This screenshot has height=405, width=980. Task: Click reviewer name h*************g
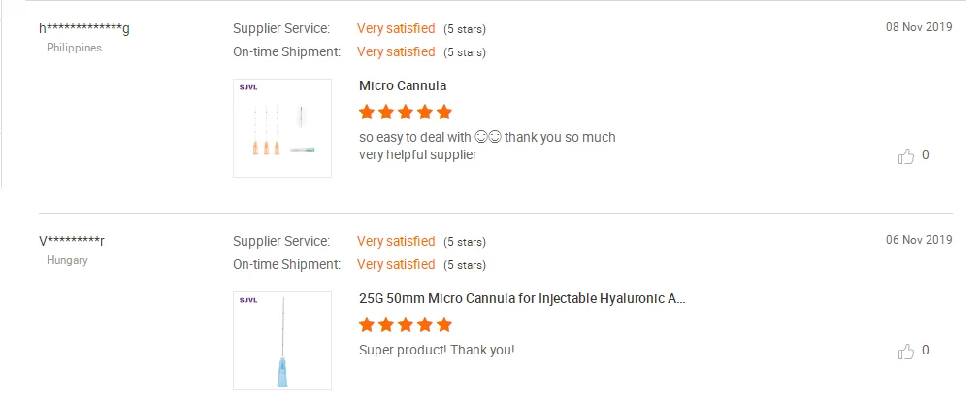tap(84, 27)
